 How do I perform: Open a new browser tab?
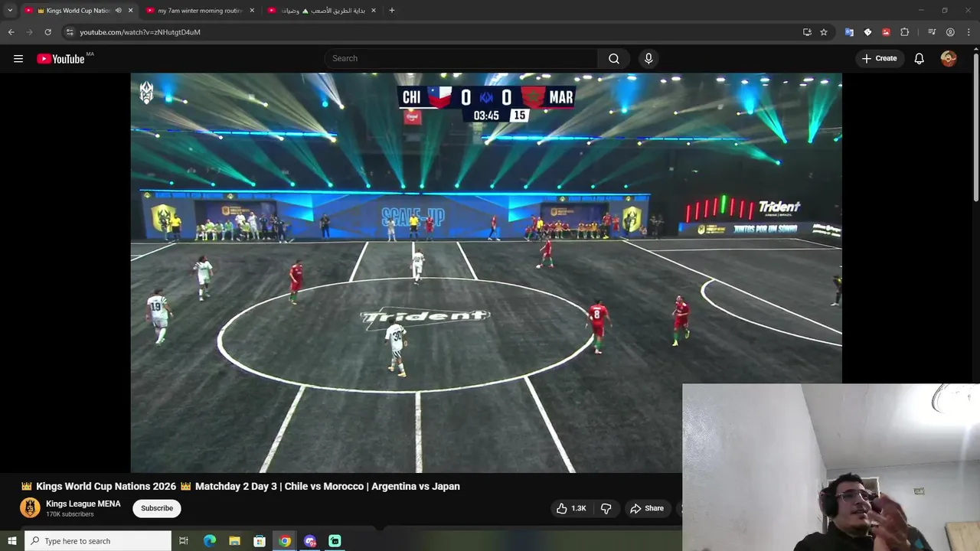point(392,11)
